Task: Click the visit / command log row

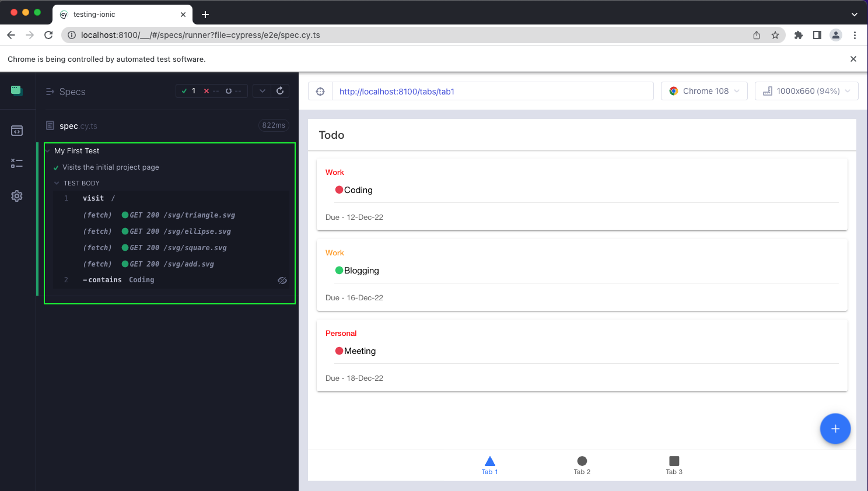Action: 171,198
